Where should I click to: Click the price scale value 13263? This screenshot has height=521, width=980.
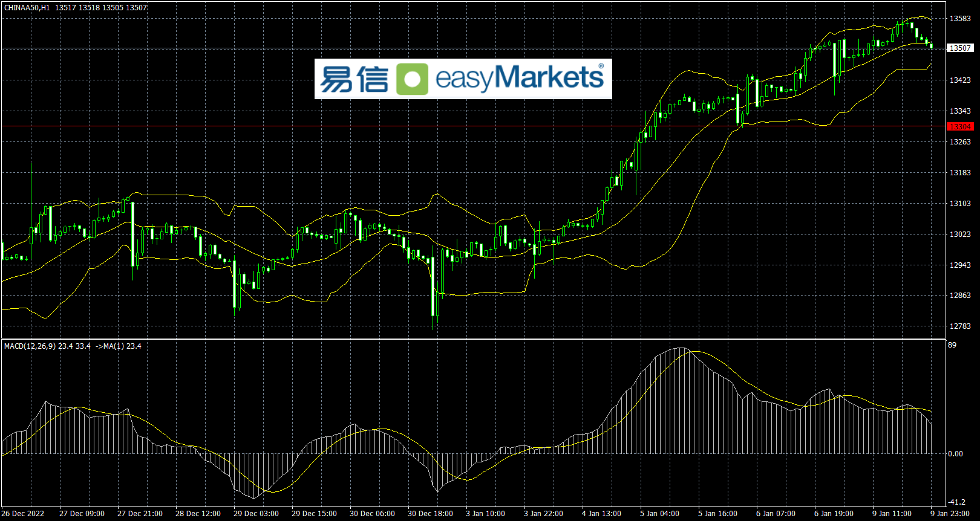pyautogui.click(x=960, y=142)
